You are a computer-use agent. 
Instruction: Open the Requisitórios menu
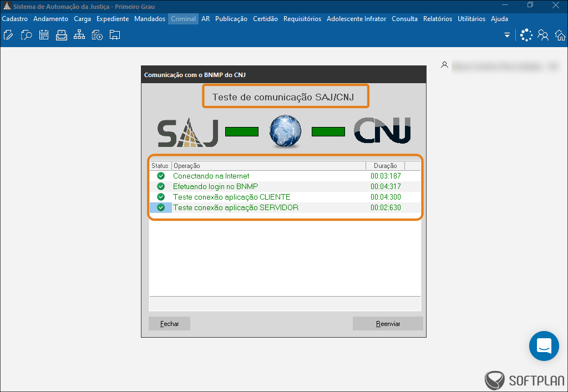[302, 19]
